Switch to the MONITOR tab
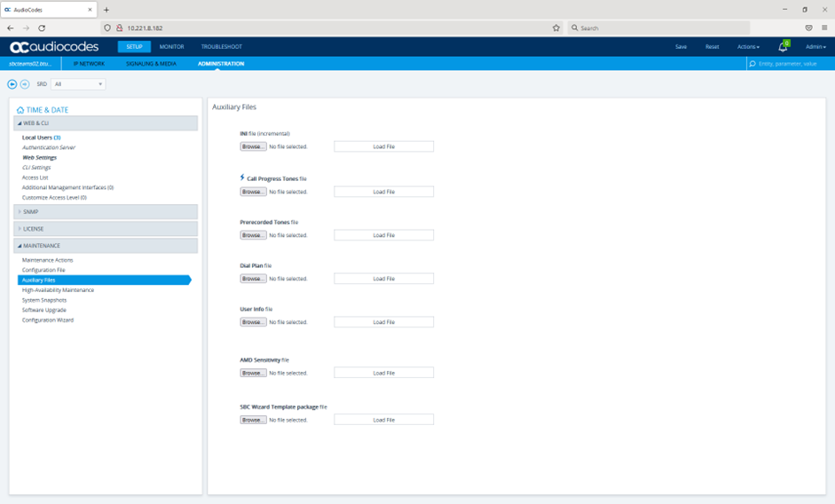The height and width of the screenshot is (504, 835). 171,47
